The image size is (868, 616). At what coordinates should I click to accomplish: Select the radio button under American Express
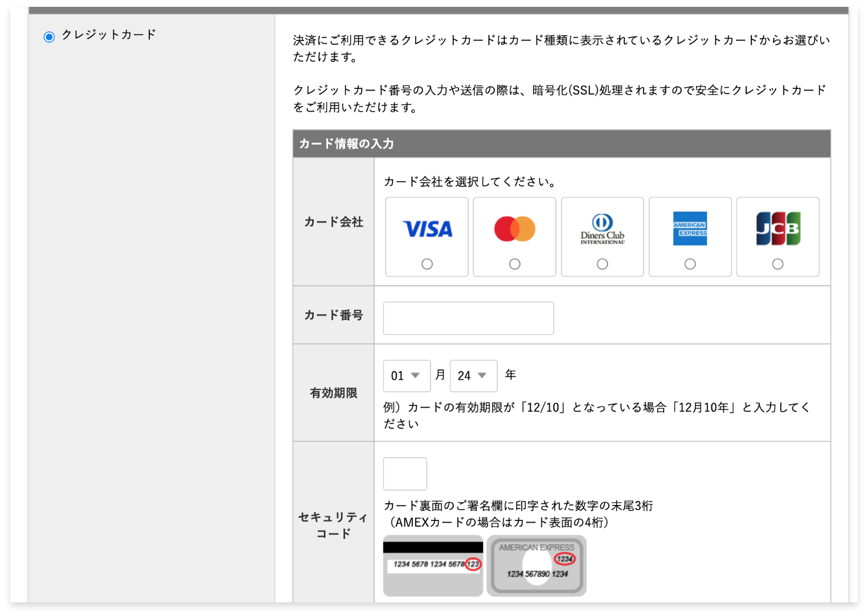690,264
